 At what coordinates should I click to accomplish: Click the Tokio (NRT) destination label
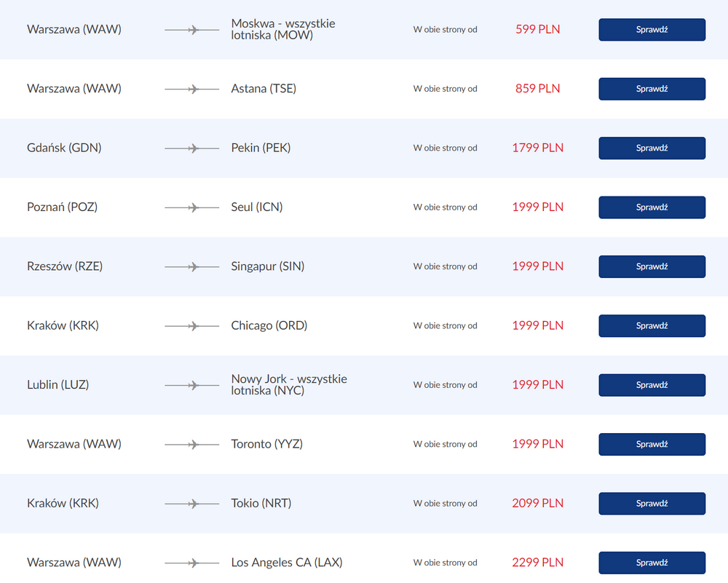[x=261, y=504]
